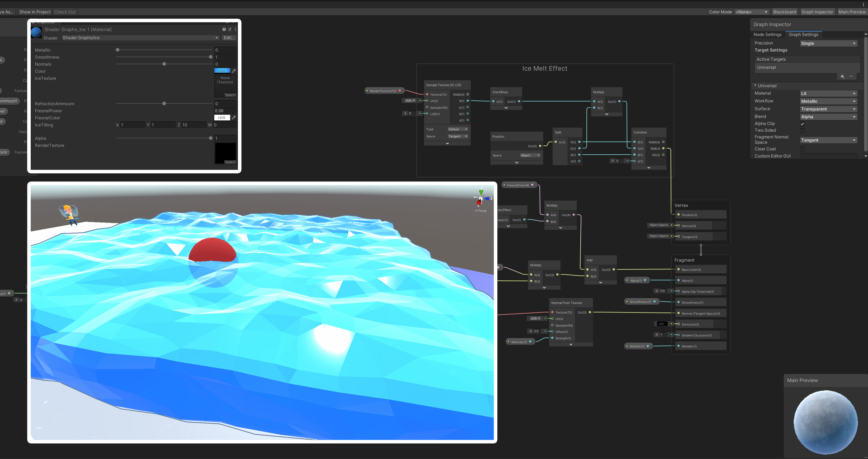868x459 pixels.
Task: Enable the Two Sided checkbox
Action: click(803, 131)
